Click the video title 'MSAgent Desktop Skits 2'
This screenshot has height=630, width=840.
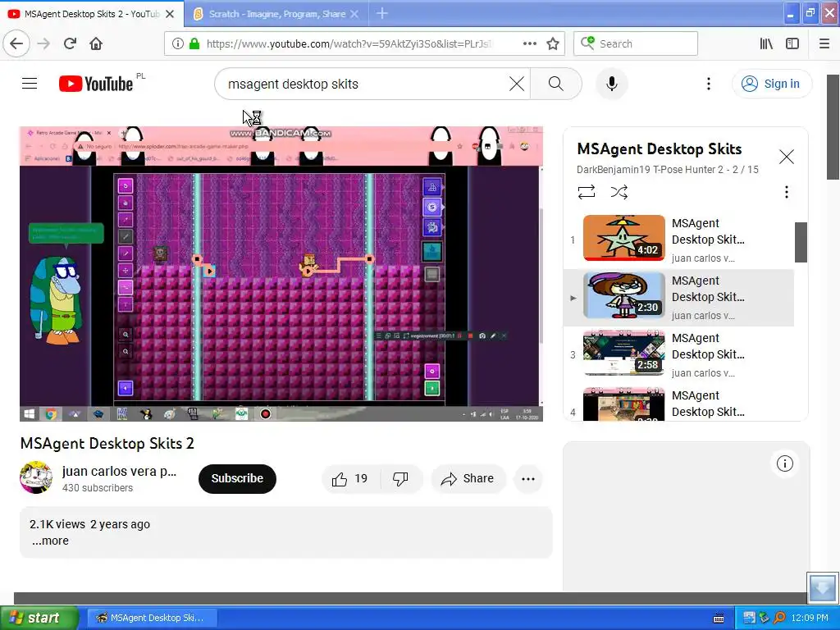tap(107, 443)
